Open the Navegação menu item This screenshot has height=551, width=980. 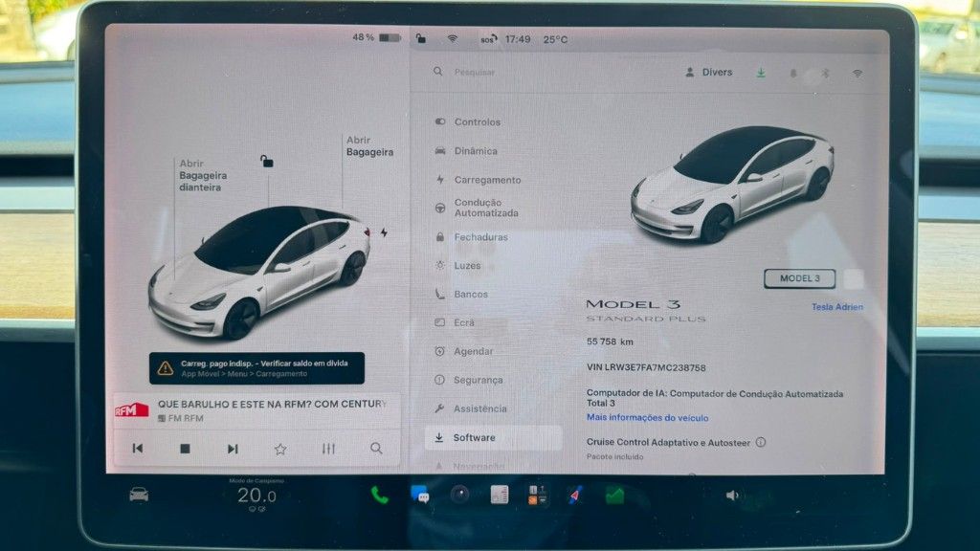point(479,467)
